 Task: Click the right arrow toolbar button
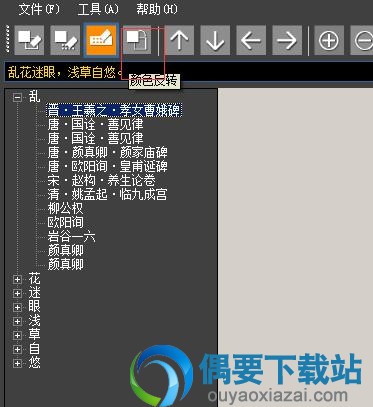click(x=287, y=40)
